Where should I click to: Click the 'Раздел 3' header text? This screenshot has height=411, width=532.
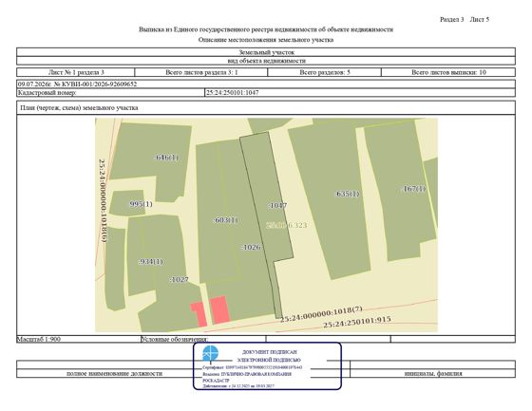pos(451,19)
